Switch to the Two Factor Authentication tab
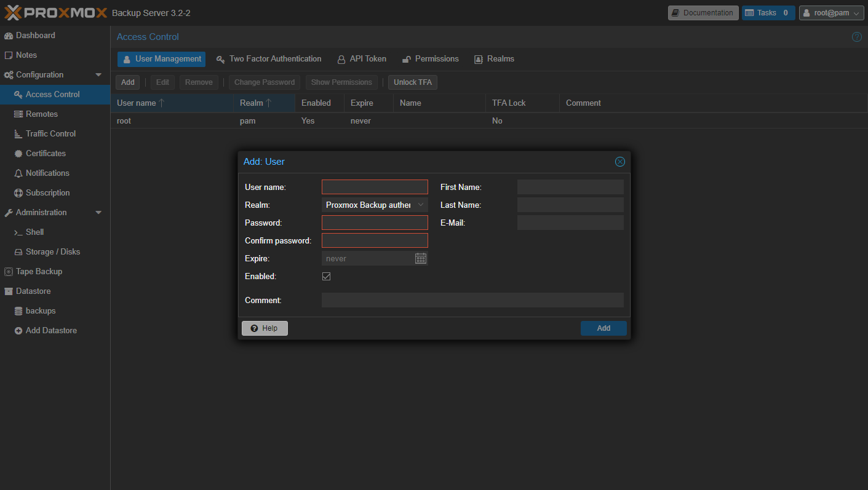The image size is (868, 490). (x=269, y=59)
